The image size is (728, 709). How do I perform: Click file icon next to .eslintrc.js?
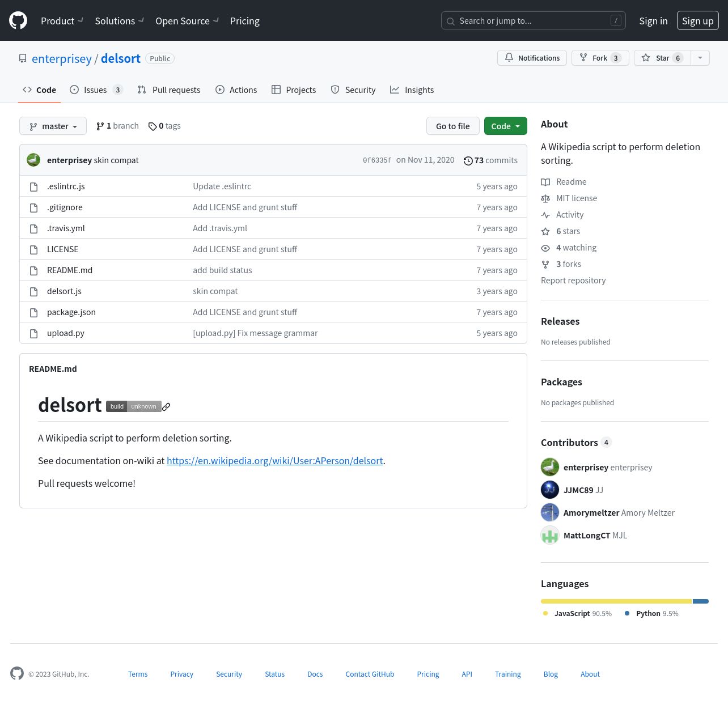click(33, 186)
